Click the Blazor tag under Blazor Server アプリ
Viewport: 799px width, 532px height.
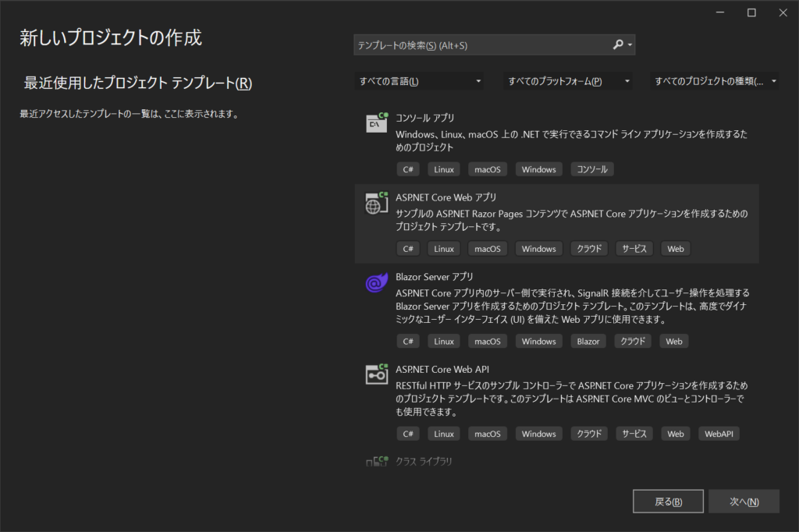588,341
